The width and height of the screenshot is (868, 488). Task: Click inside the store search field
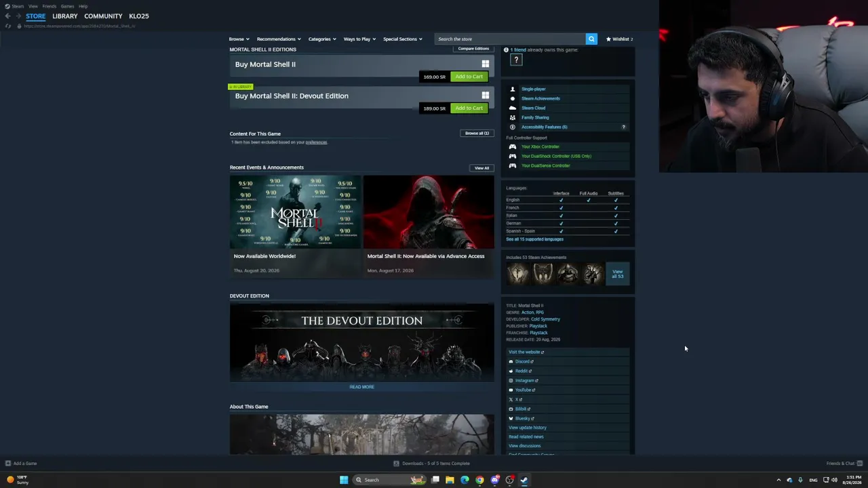(510, 39)
